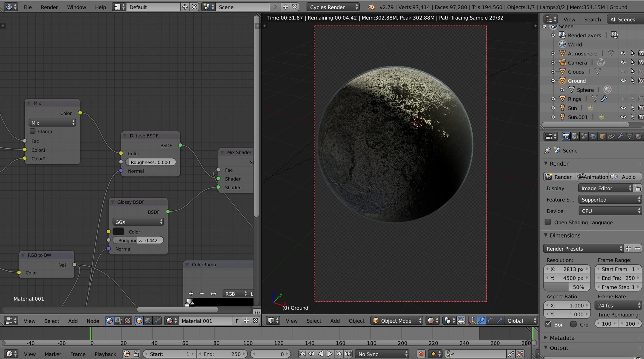Open Object Mode selector
Image resolution: width=644 pixels, height=359 pixels.
click(397, 321)
